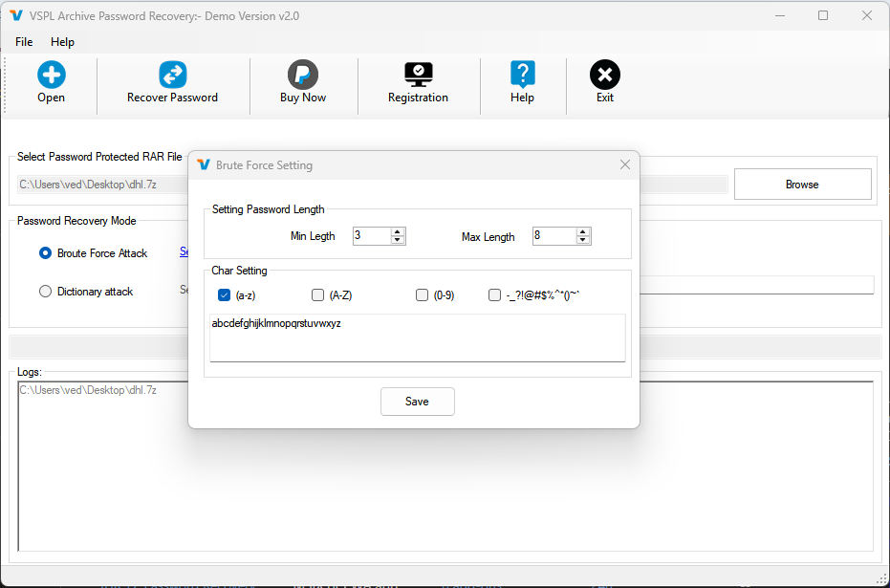
Task: Enable the (A-Z) uppercase checkbox
Action: [317, 294]
